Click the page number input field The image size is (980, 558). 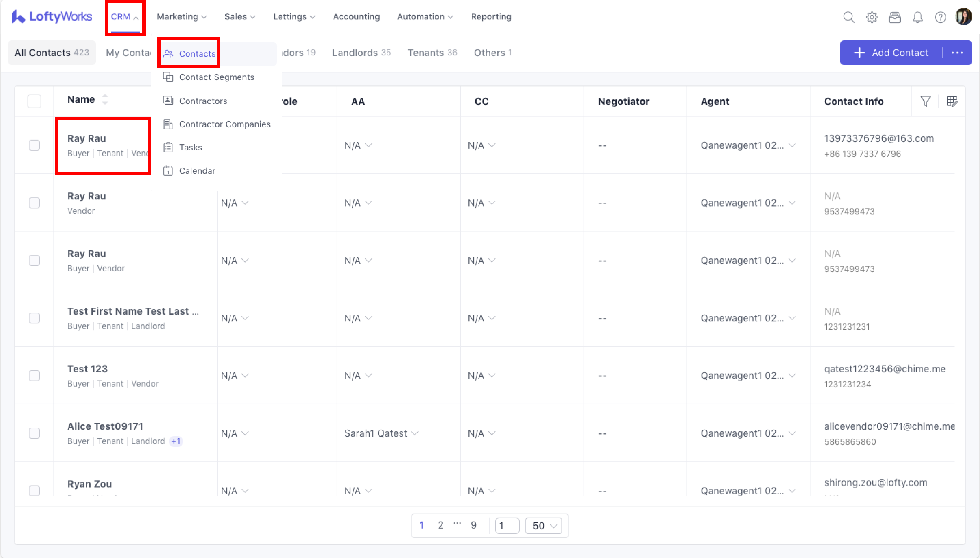click(x=507, y=526)
